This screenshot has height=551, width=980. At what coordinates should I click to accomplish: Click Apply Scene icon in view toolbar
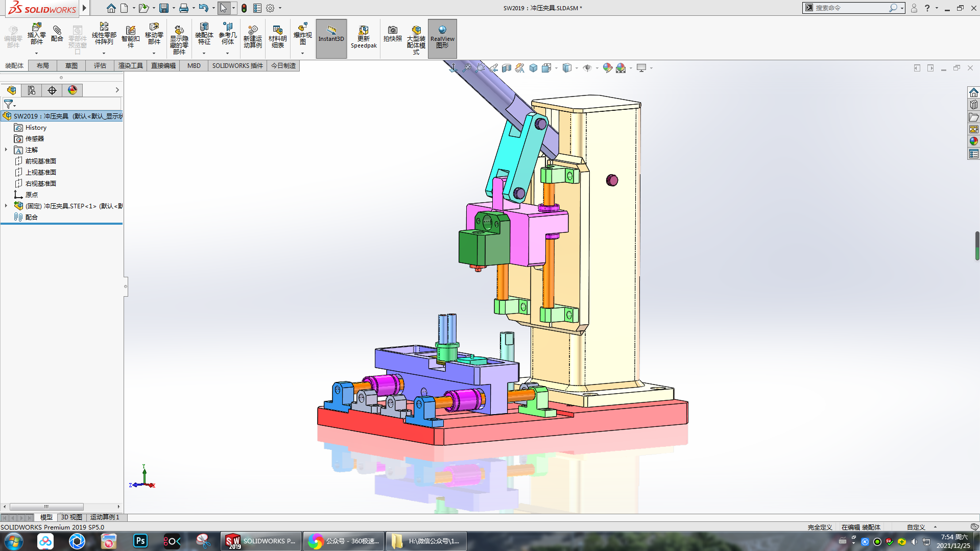tap(620, 68)
